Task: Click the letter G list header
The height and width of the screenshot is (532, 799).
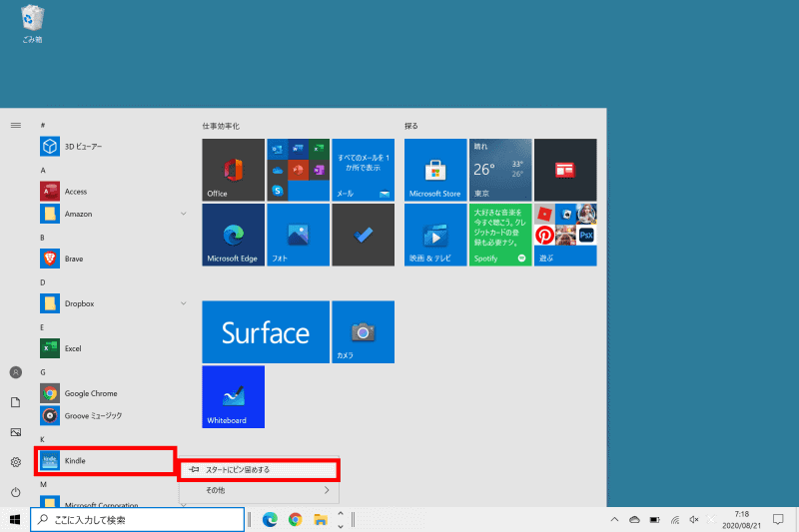Action: (43, 372)
